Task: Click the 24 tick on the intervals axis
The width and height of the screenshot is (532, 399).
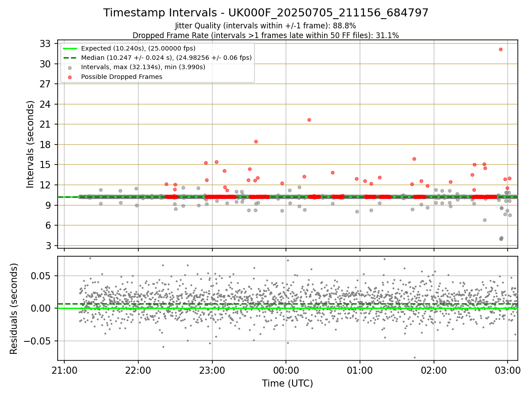Action: 45,104
